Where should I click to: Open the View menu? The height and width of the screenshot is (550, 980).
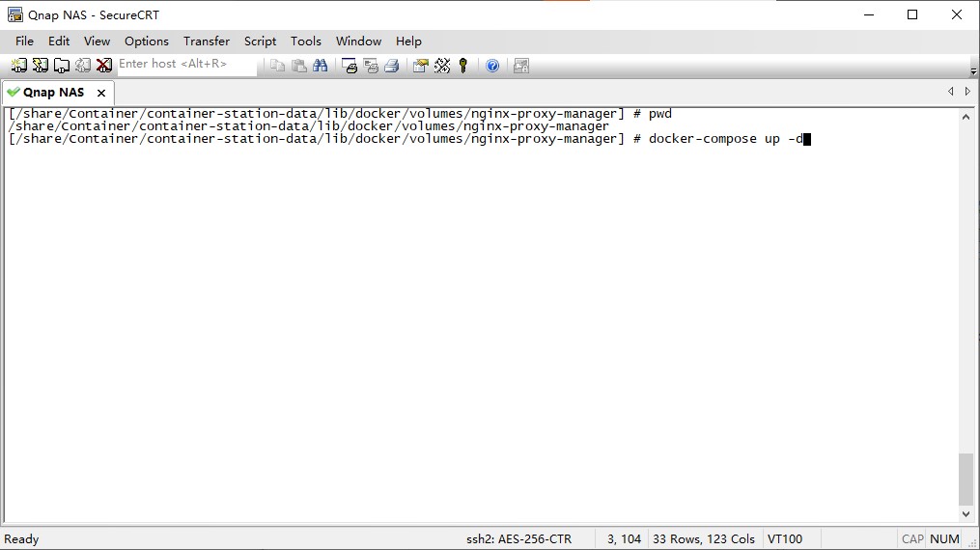pos(97,41)
